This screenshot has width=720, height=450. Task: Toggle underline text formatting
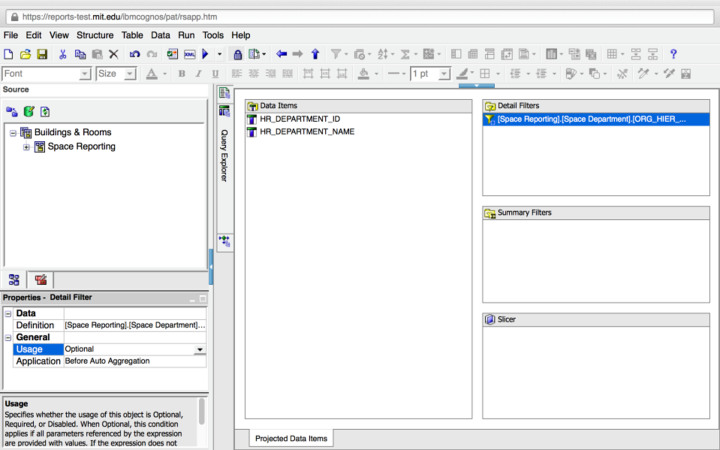[x=214, y=74]
